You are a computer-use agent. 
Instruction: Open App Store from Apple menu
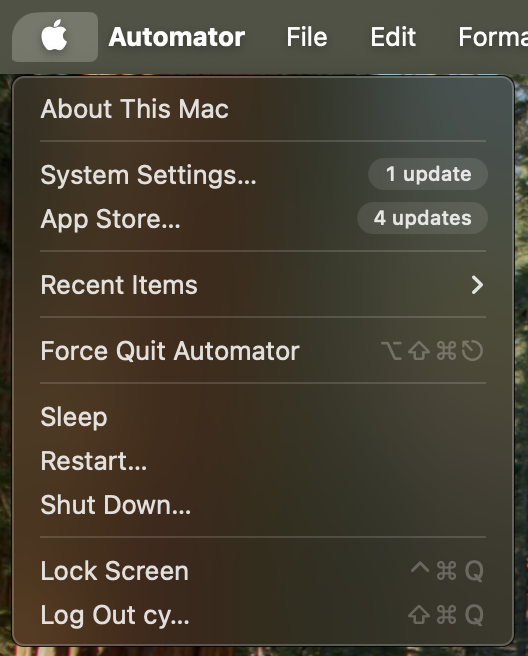coord(263,218)
